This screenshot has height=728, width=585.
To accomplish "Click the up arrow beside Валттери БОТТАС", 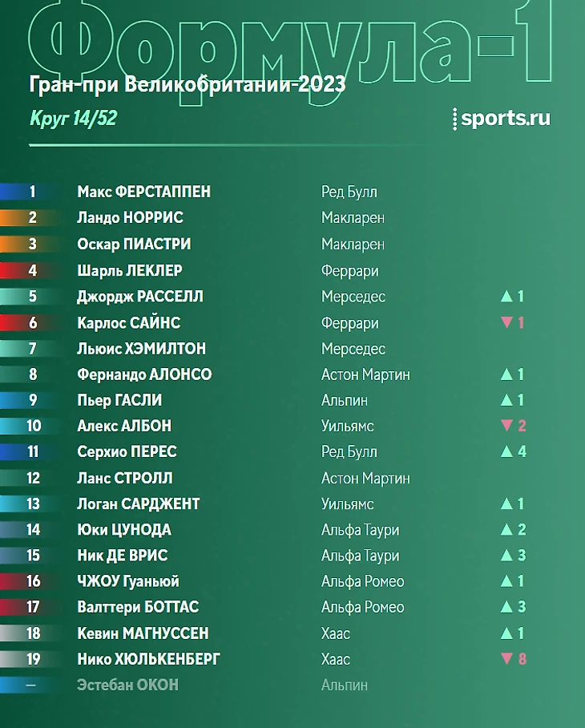I will [506, 607].
